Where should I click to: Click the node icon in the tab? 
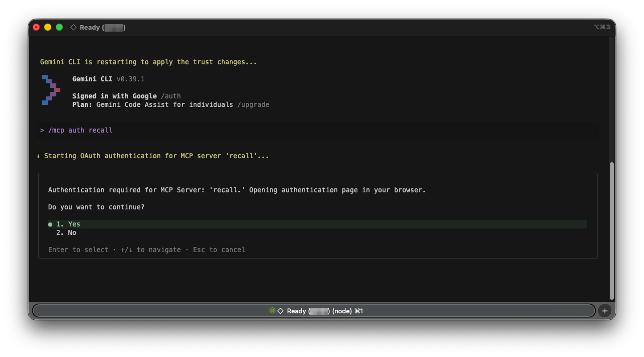272,311
